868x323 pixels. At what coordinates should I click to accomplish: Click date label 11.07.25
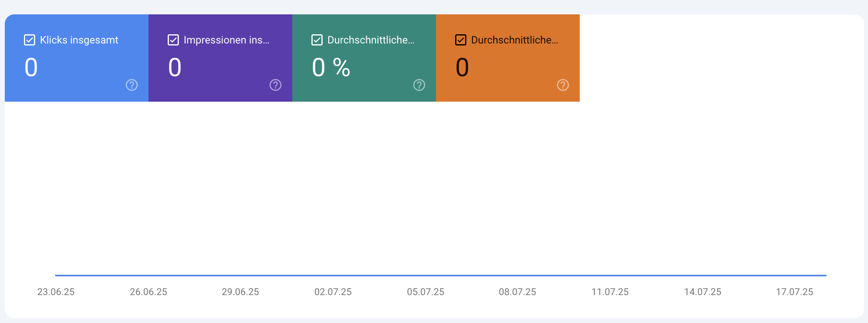click(610, 292)
